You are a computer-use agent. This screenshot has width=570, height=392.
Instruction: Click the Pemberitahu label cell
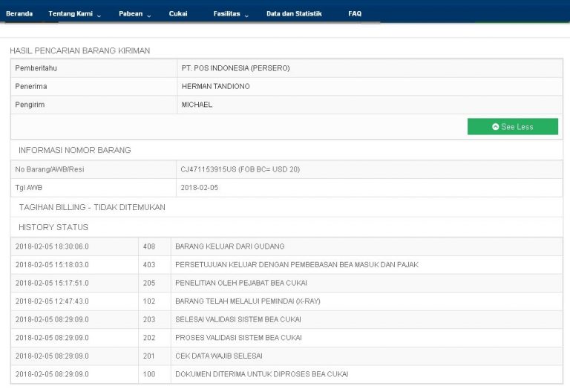click(x=94, y=68)
